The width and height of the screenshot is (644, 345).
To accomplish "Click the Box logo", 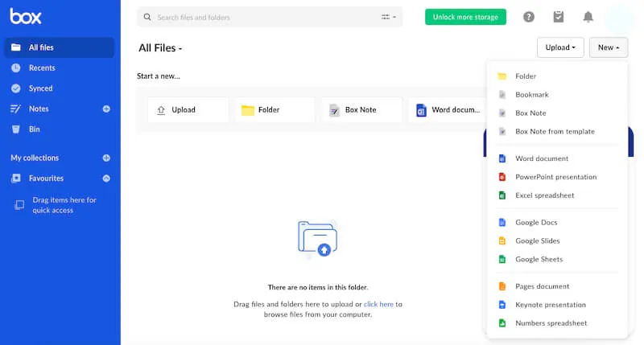I will [27, 16].
